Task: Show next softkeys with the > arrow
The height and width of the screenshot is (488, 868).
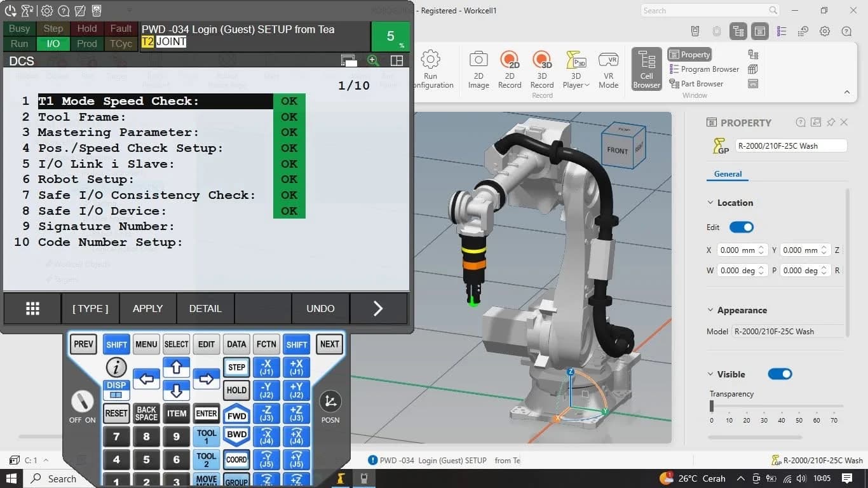Action: (378, 308)
